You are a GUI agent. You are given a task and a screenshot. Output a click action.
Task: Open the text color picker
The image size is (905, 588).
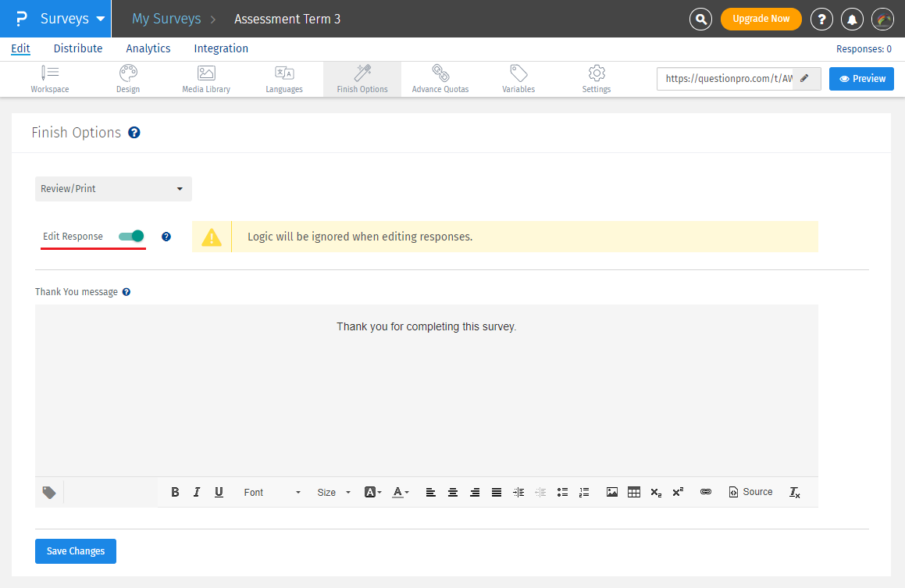click(x=401, y=492)
